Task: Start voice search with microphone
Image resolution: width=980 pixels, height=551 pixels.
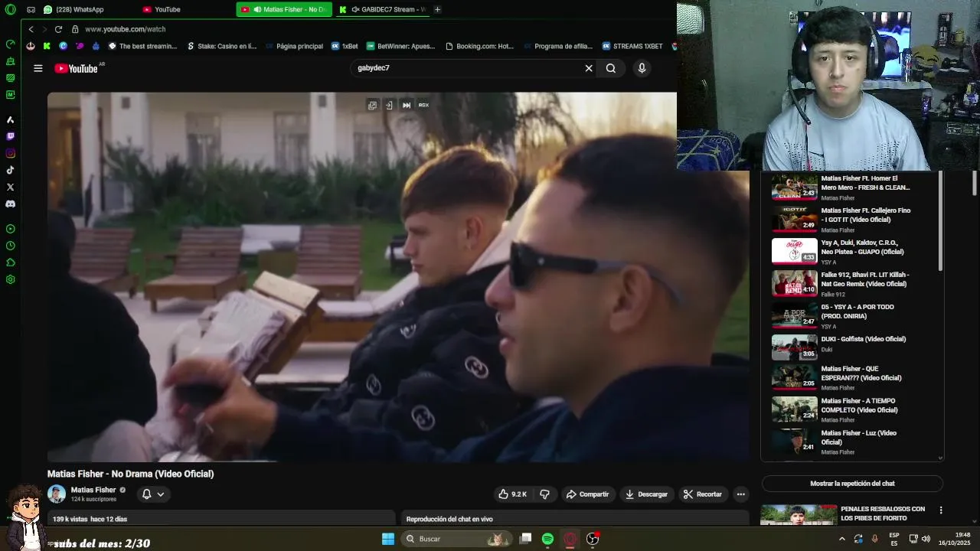Action: pyautogui.click(x=642, y=68)
